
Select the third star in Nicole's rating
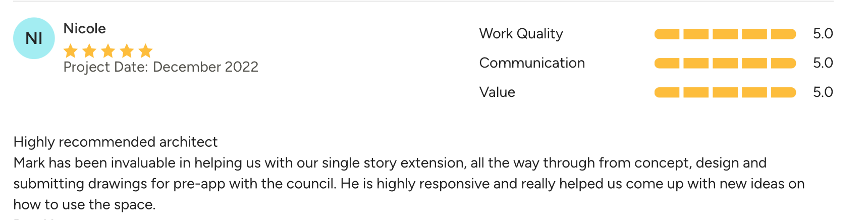(108, 50)
